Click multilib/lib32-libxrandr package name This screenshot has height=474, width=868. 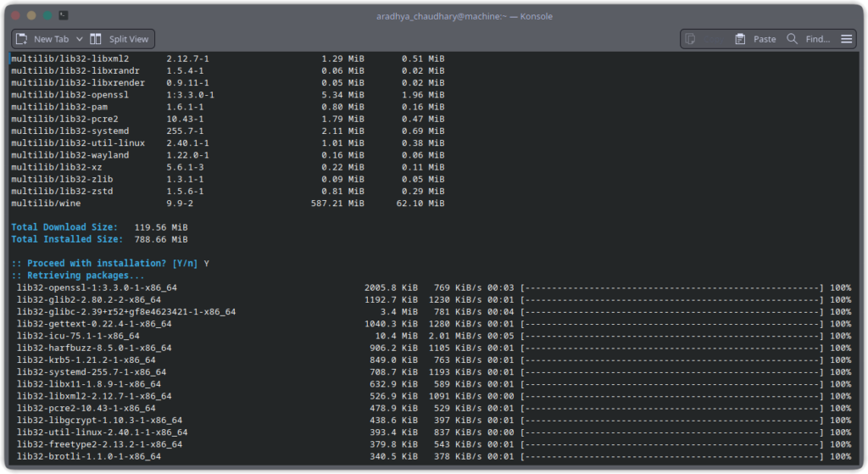(75, 71)
